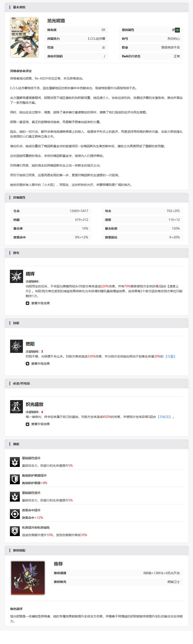
Task: Click the 效果命中提升 target icon
Action: click(15, 514)
